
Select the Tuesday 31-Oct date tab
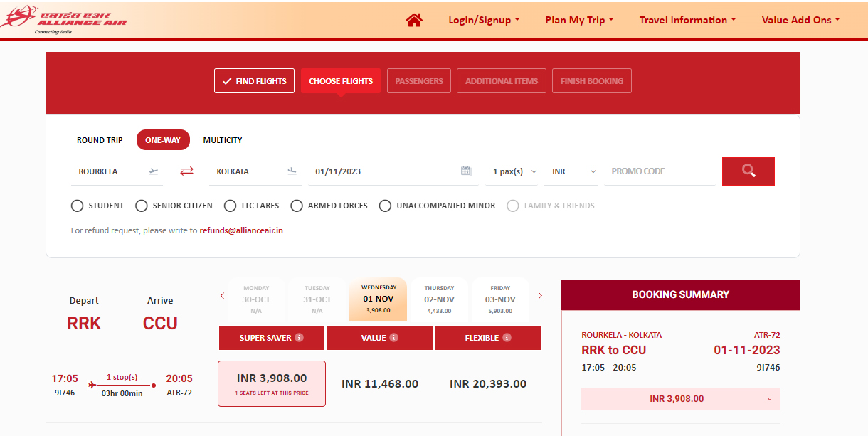click(317, 299)
